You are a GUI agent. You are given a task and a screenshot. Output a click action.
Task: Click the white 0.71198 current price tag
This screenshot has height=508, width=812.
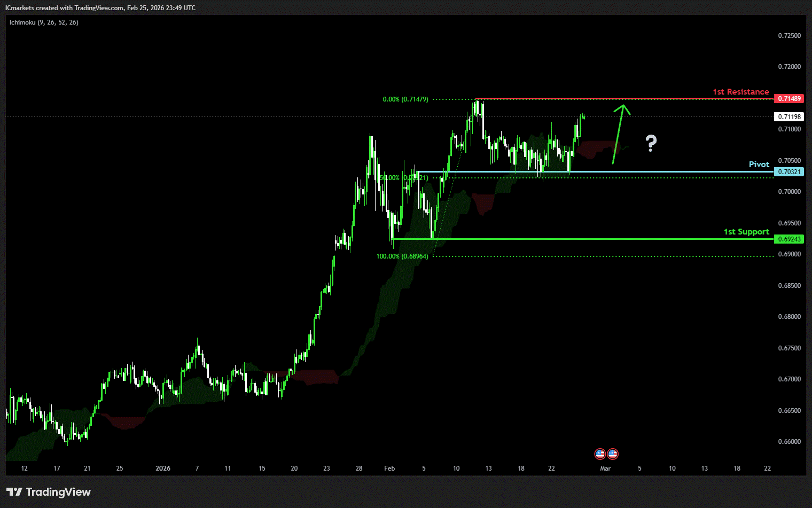pyautogui.click(x=789, y=117)
